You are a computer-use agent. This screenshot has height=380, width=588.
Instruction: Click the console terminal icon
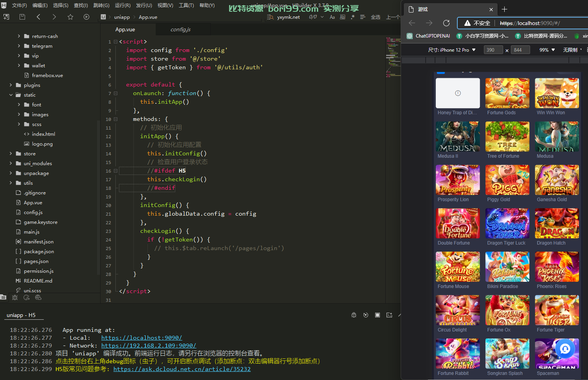point(389,315)
